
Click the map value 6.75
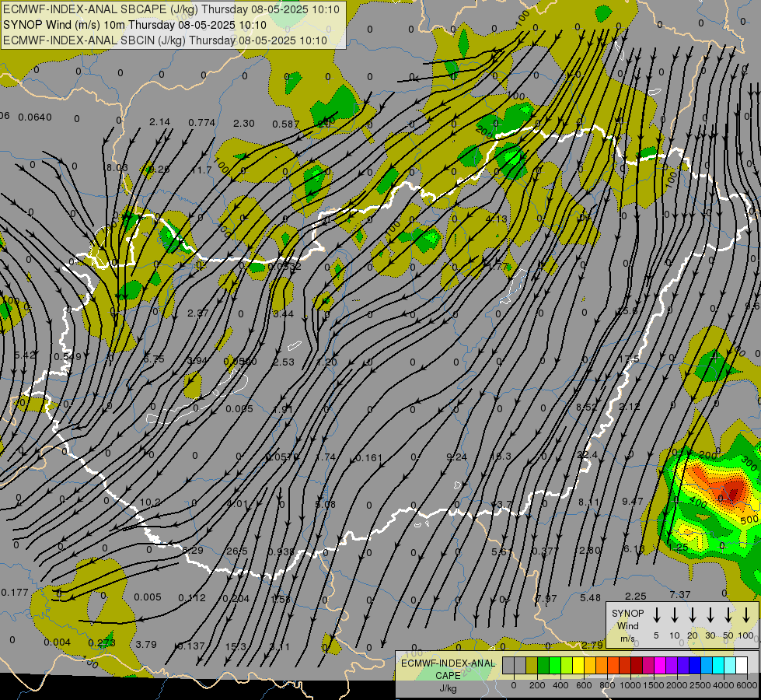point(154,359)
